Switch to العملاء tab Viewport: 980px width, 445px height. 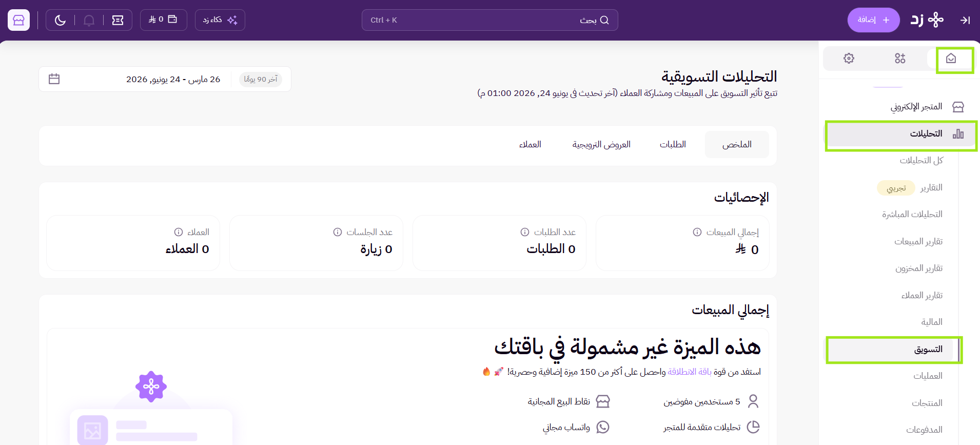(x=530, y=145)
